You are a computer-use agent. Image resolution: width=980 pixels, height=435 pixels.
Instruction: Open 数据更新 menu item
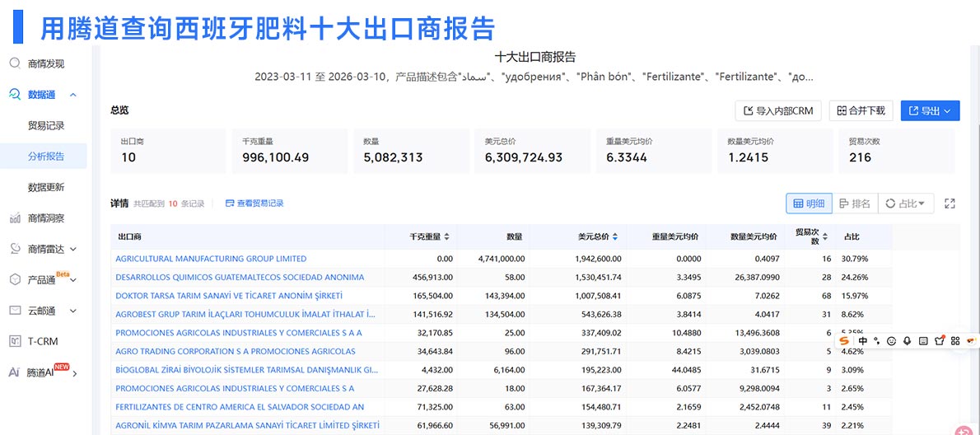(x=46, y=187)
